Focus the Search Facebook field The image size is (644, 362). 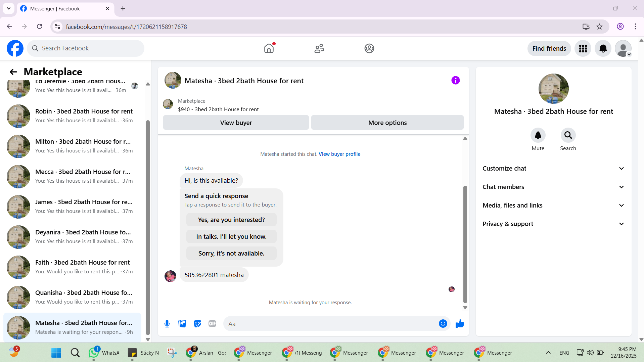point(86,48)
